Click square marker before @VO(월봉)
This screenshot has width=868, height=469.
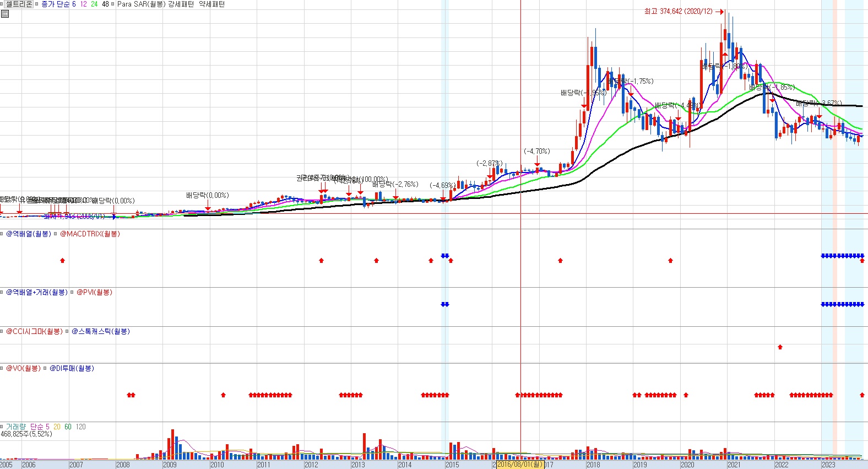(2, 368)
